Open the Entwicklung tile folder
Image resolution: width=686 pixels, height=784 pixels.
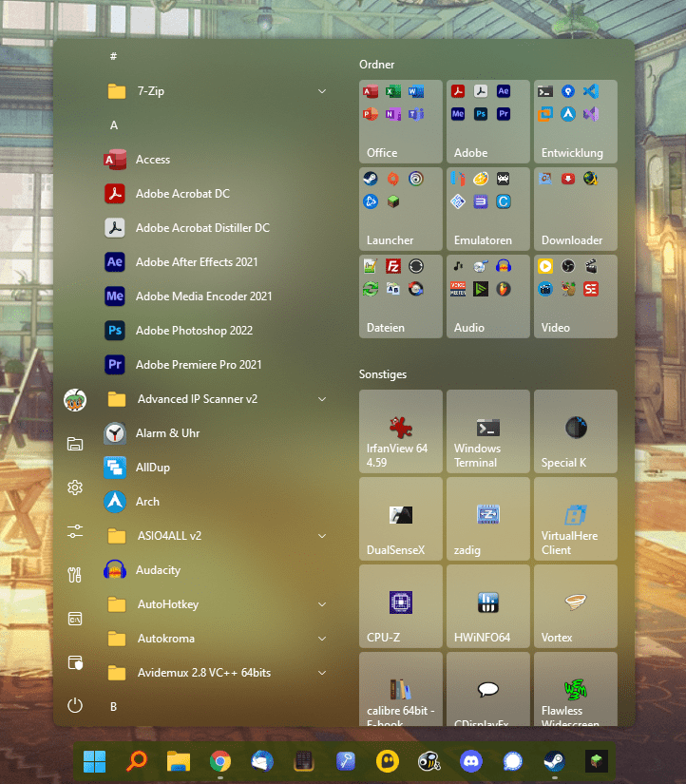click(576, 122)
